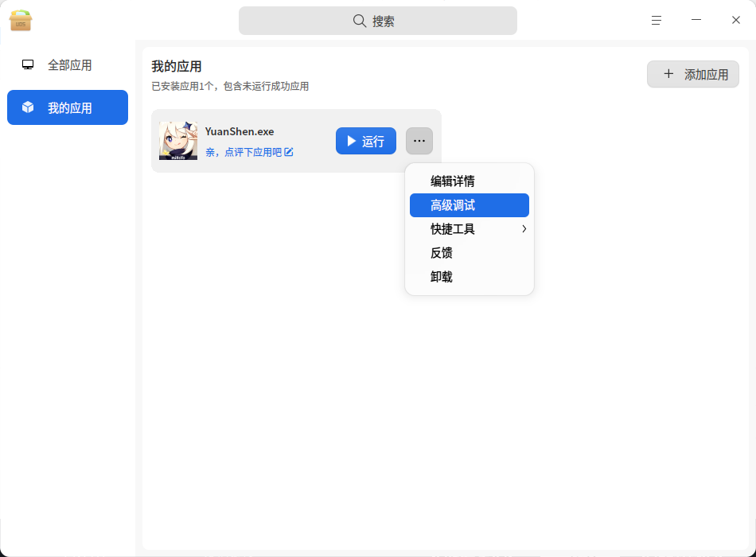Click the search box
756x557 pixels.
(x=377, y=21)
